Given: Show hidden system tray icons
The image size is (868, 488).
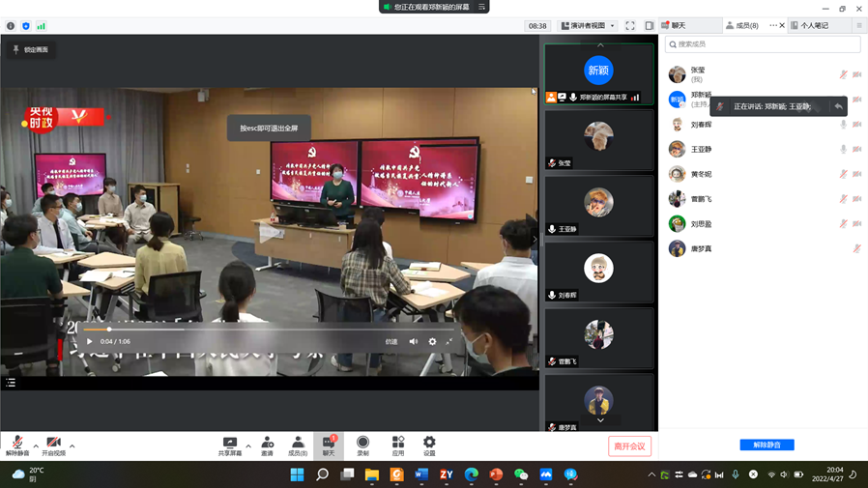Looking at the screenshot, I should pyautogui.click(x=651, y=474).
